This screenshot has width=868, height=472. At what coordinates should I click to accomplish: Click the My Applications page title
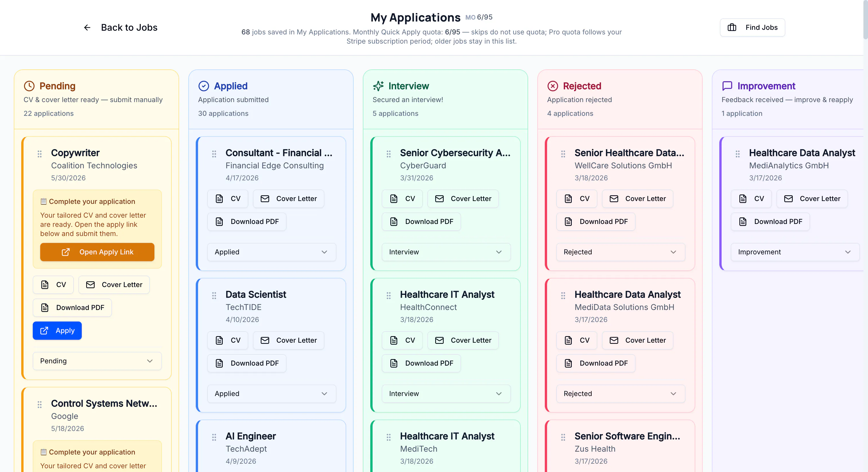(415, 17)
